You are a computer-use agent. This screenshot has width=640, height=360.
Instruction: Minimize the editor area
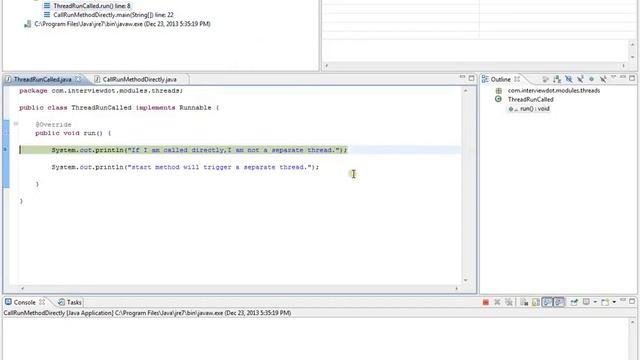[x=462, y=77]
